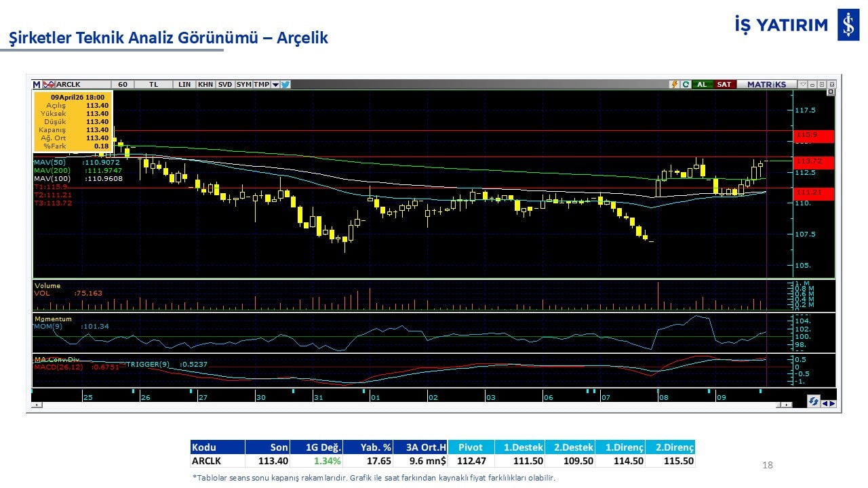868x488 pixels.
Task: Open the dropdown arrow next to TMP
Action: [x=275, y=85]
